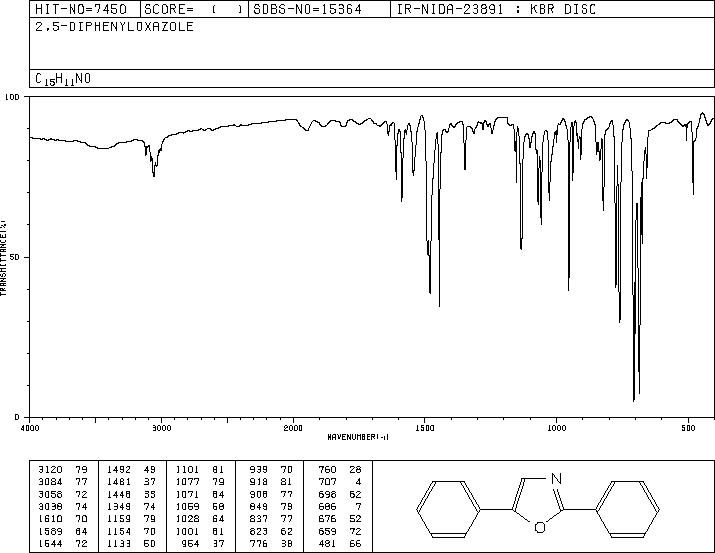Click the molecular formula C15H11NO
715x553 pixels.
click(x=63, y=79)
